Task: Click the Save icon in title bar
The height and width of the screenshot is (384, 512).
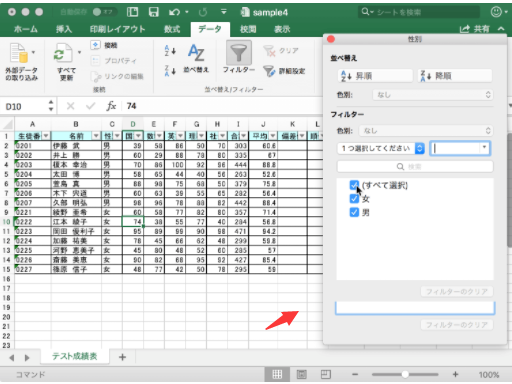Action: [x=153, y=12]
